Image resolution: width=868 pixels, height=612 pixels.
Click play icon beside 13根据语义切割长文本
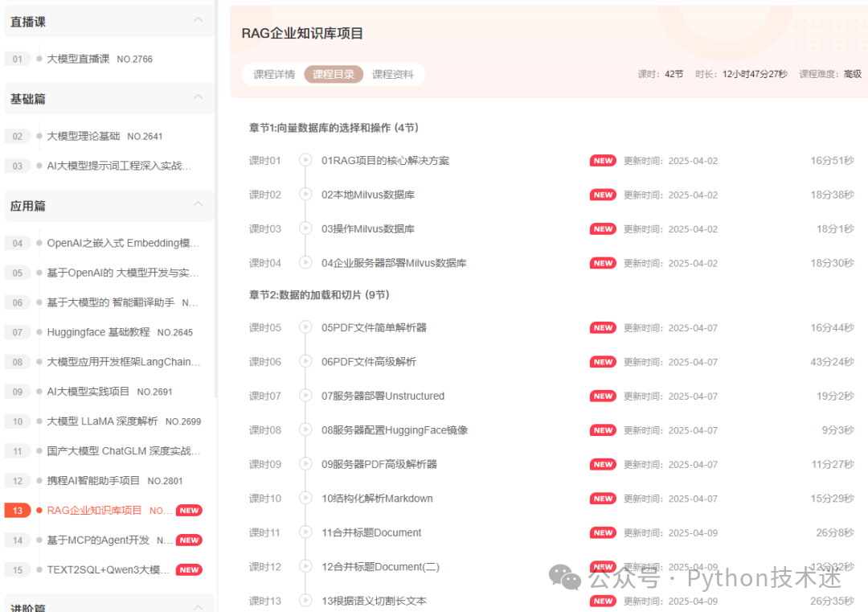tap(305, 601)
